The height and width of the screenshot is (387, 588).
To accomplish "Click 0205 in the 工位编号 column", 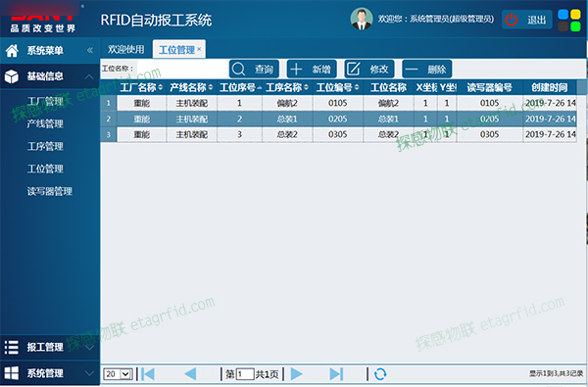I will pos(337,119).
